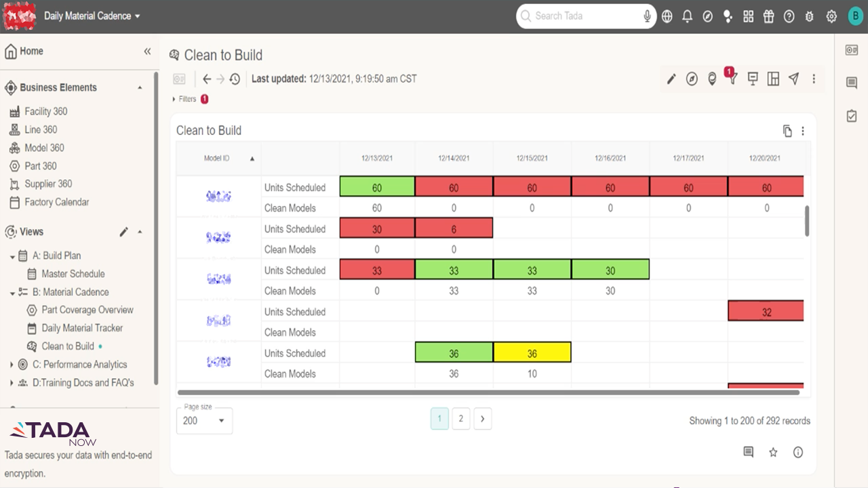
Task: Open the filter icon with notification badge
Action: tap(732, 79)
